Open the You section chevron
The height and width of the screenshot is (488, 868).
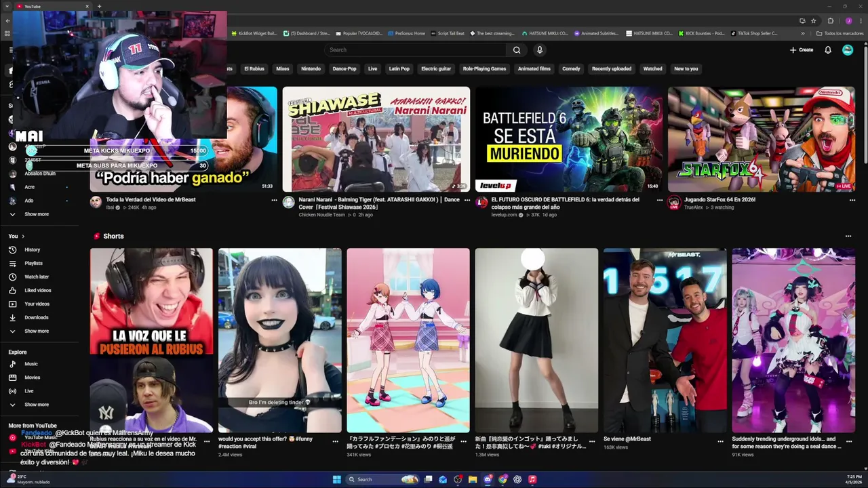(x=23, y=236)
